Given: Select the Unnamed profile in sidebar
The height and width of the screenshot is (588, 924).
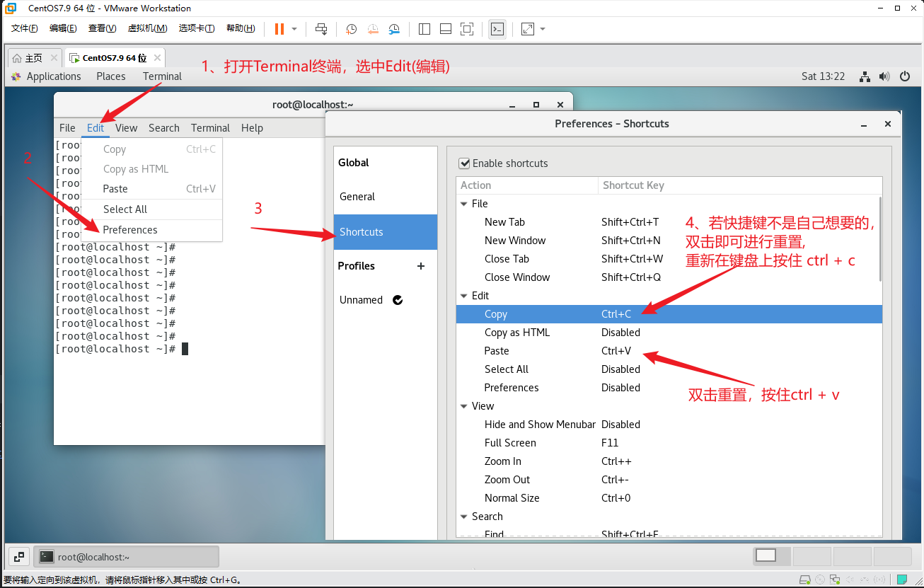Looking at the screenshot, I should click(x=386, y=300).
